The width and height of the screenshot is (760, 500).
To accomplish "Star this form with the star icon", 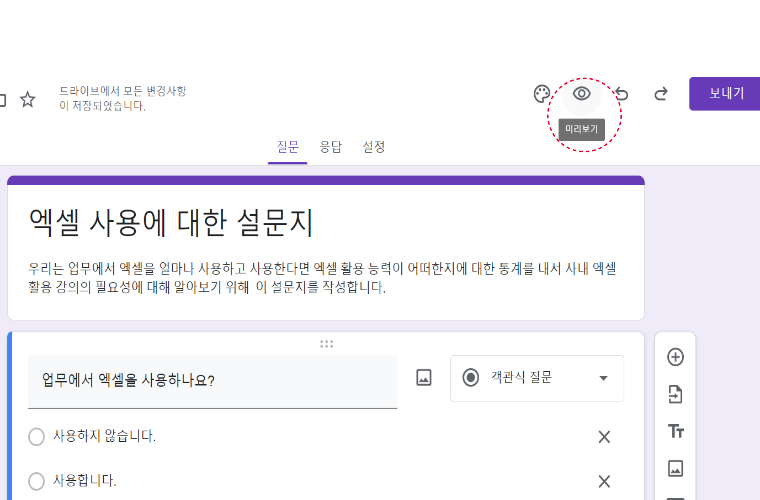I will click(28, 99).
